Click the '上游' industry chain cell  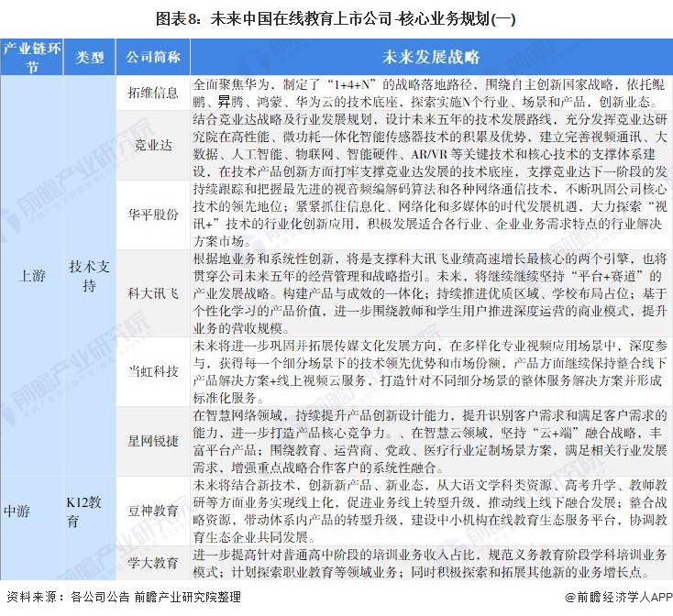click(32, 275)
